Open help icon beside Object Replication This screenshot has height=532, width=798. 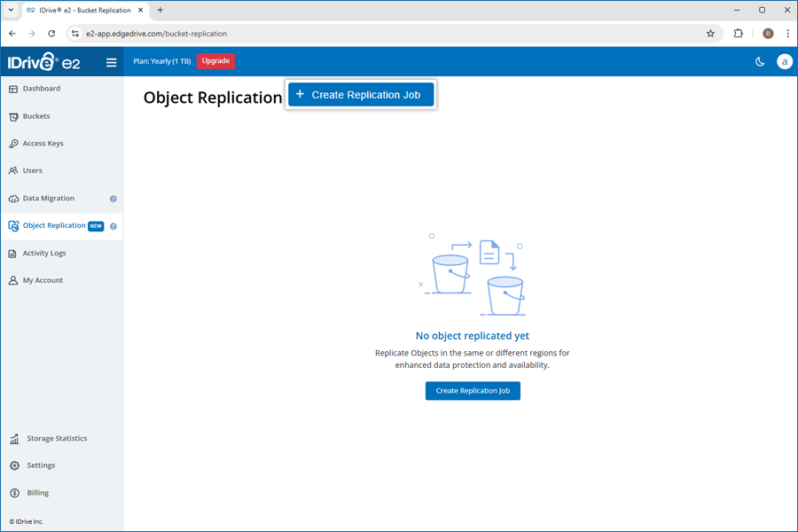[113, 226]
